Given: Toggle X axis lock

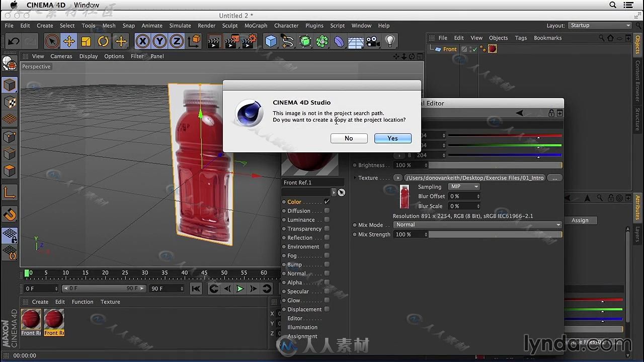Looking at the screenshot, I should click(x=142, y=41).
